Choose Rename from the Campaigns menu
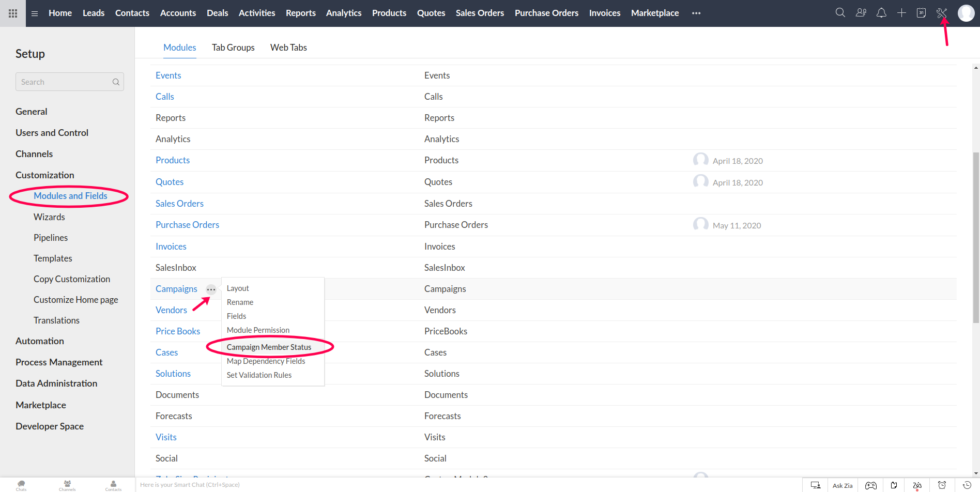980x492 pixels. coord(240,302)
